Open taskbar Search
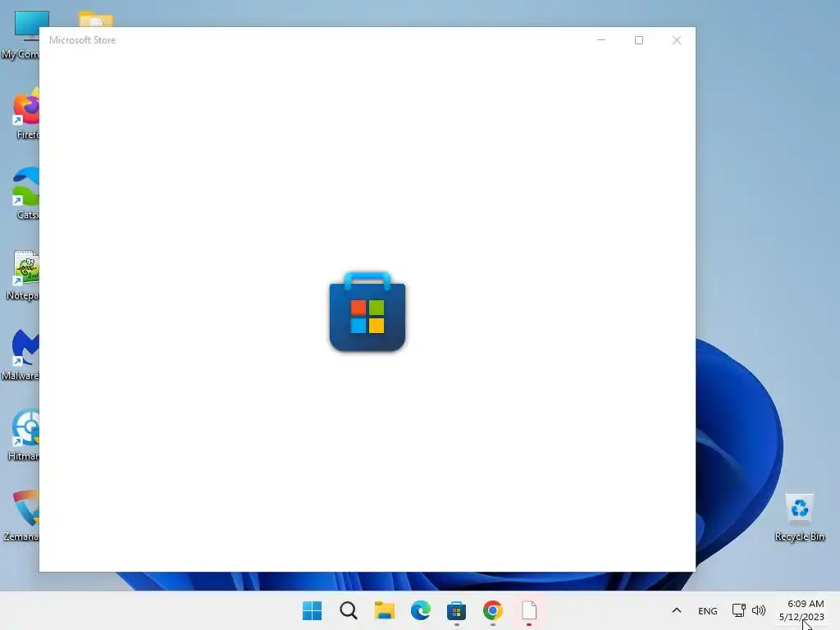 pyautogui.click(x=348, y=610)
